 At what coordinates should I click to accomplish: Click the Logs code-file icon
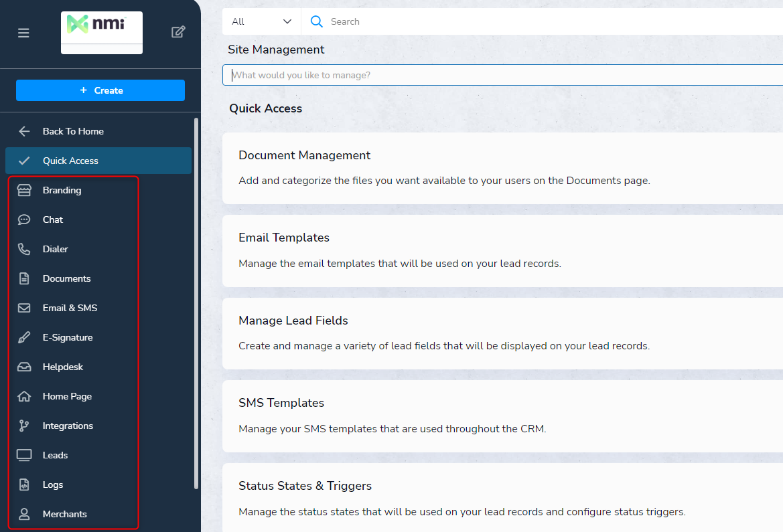(24, 484)
